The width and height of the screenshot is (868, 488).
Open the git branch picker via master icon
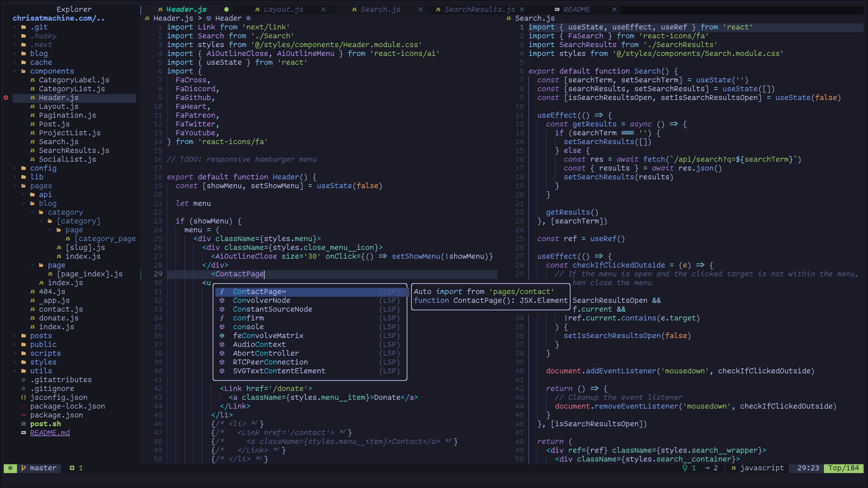click(22, 468)
